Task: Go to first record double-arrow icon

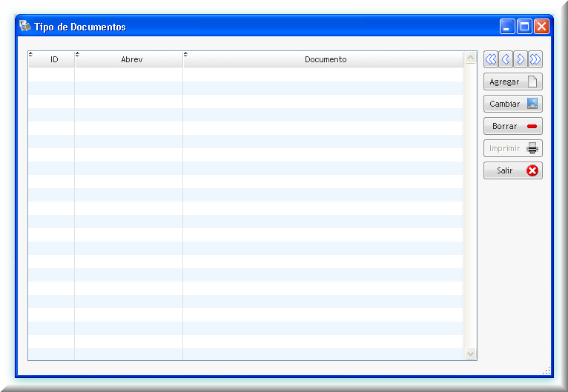Action: click(x=491, y=59)
